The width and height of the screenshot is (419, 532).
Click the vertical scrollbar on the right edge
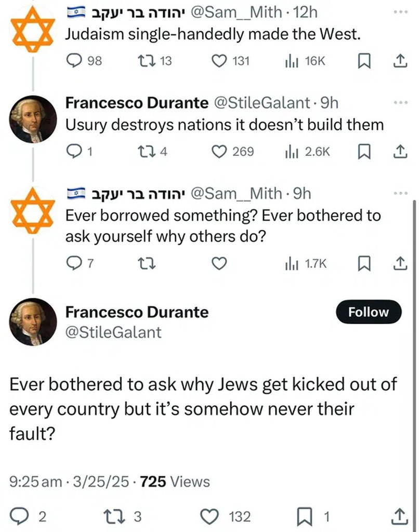pyautogui.click(x=415, y=365)
